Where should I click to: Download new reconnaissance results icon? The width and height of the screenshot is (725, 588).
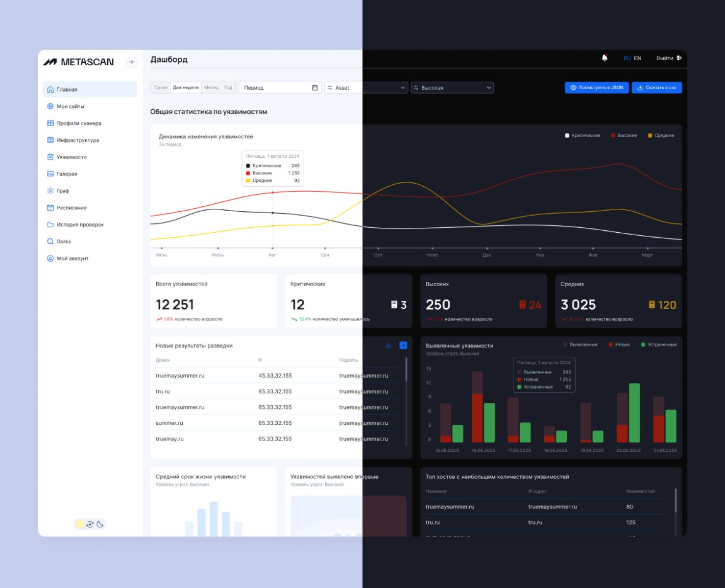pos(388,345)
